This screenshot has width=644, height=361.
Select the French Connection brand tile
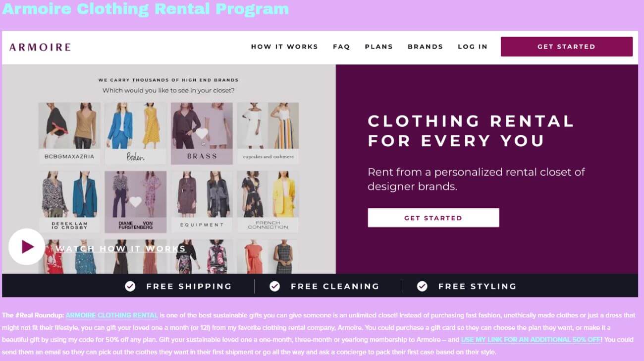pyautogui.click(x=268, y=202)
